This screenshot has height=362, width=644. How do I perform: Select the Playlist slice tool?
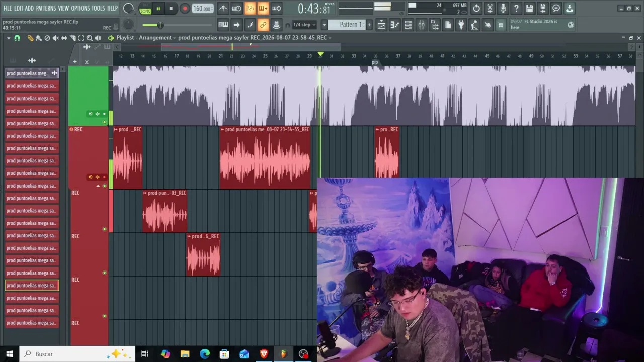click(72, 38)
